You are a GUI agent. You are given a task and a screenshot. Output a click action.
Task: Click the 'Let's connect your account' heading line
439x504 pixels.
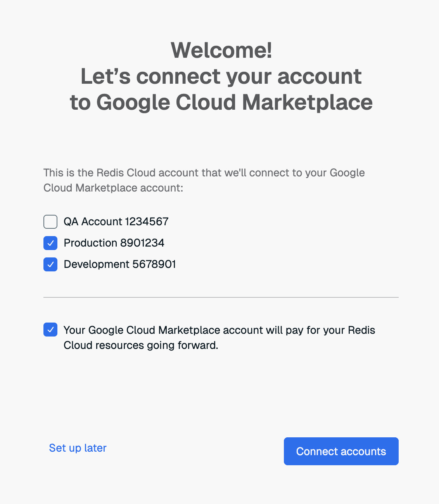(x=221, y=76)
